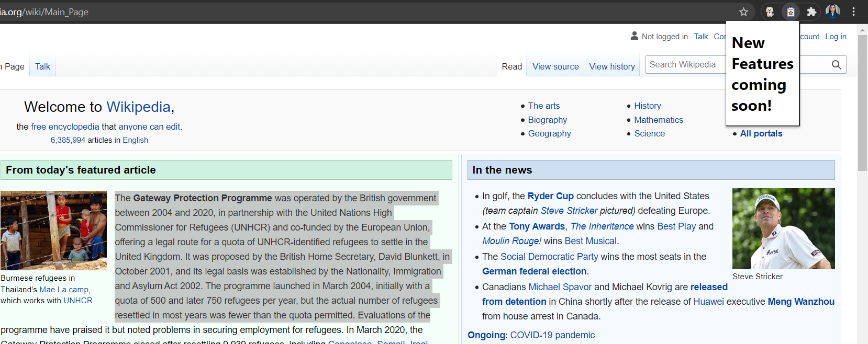Open the Chrome three-dot menu
Viewport: 868px width, 344px height.
[853, 12]
